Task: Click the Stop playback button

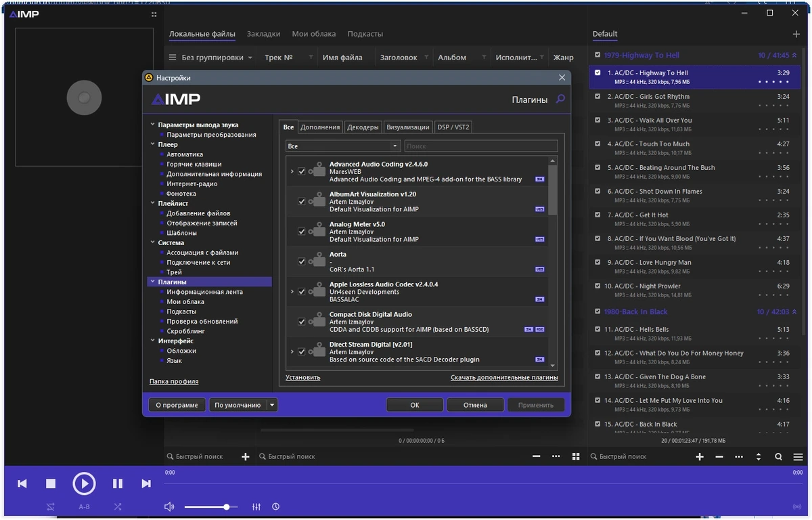Action: tap(51, 483)
